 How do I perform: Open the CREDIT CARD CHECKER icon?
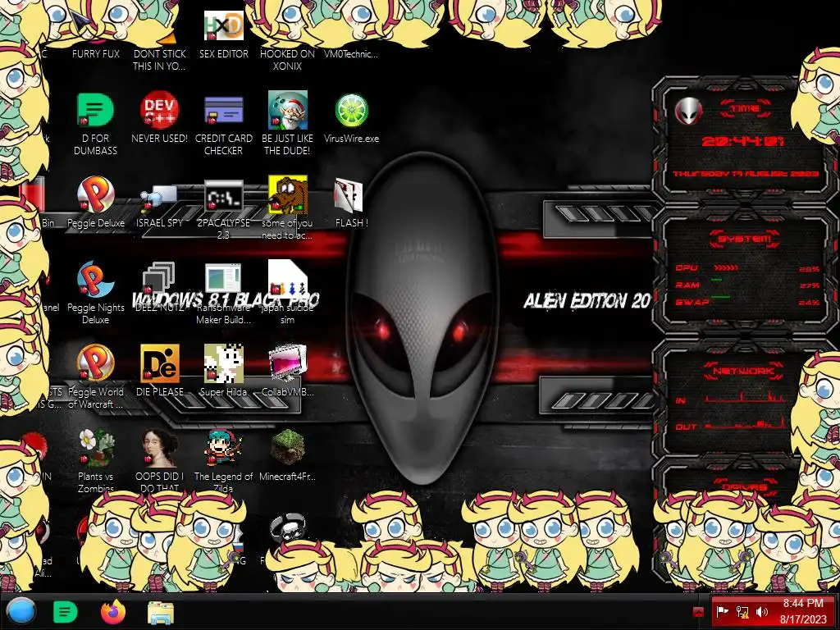click(223, 110)
